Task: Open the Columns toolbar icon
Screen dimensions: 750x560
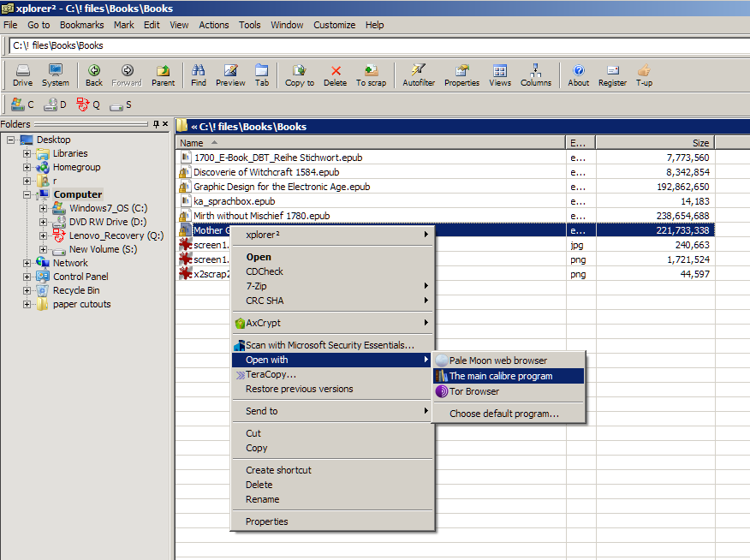Action: click(536, 74)
